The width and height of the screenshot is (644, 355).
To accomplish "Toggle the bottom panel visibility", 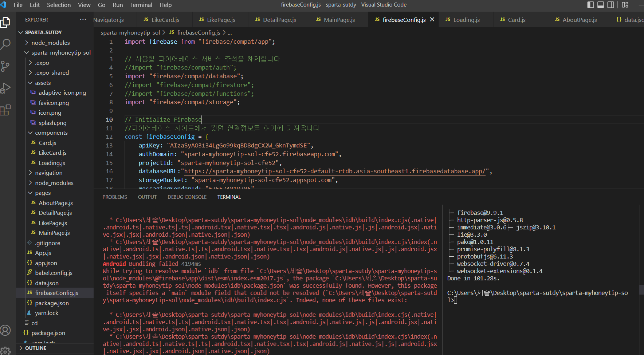I will [x=601, y=5].
